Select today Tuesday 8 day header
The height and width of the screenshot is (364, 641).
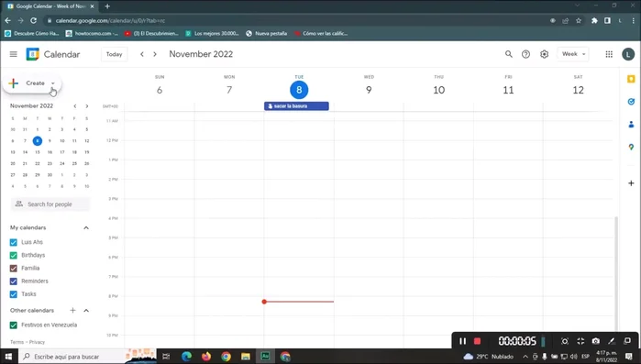tap(299, 90)
